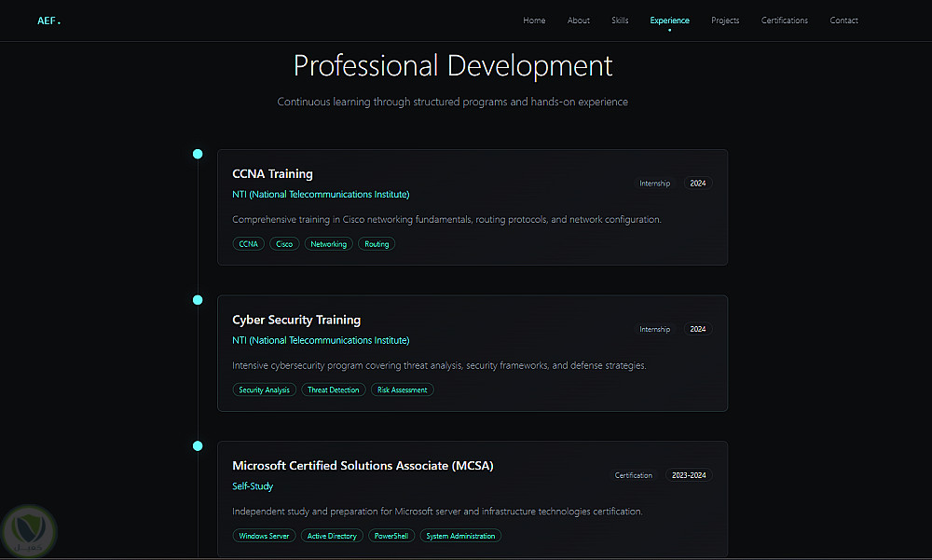
Task: Click NTI institute link under Cyber Security Training
Action: click(321, 340)
